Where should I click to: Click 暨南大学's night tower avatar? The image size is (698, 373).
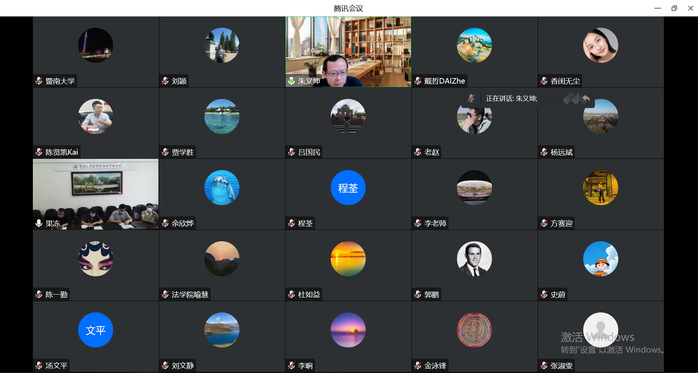pos(96,45)
